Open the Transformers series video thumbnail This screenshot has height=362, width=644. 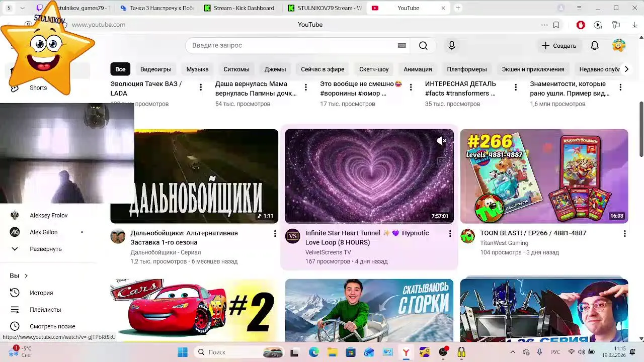point(544,310)
